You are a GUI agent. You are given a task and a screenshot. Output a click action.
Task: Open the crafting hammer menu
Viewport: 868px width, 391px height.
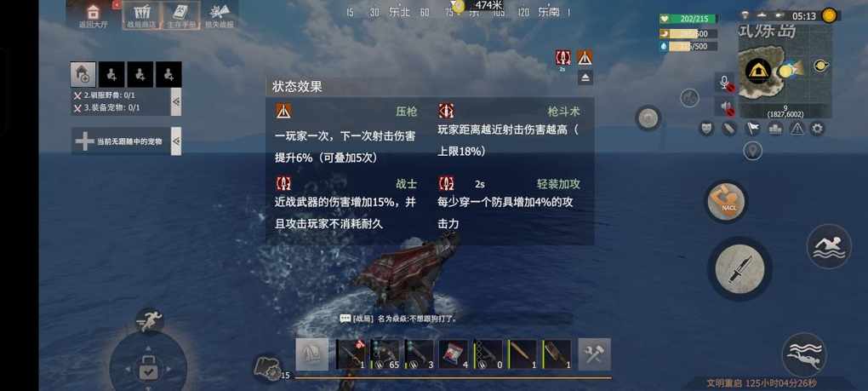pos(594,354)
